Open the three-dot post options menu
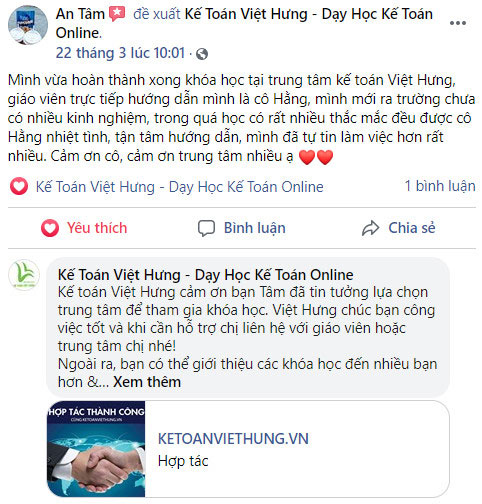Viewport: 482px width, 504px height. click(458, 23)
